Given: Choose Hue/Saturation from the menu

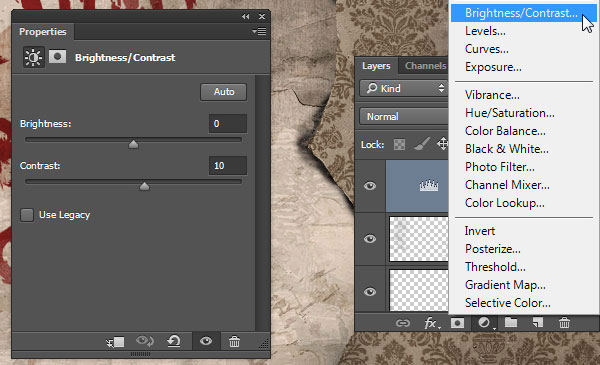Looking at the screenshot, I should point(510,113).
